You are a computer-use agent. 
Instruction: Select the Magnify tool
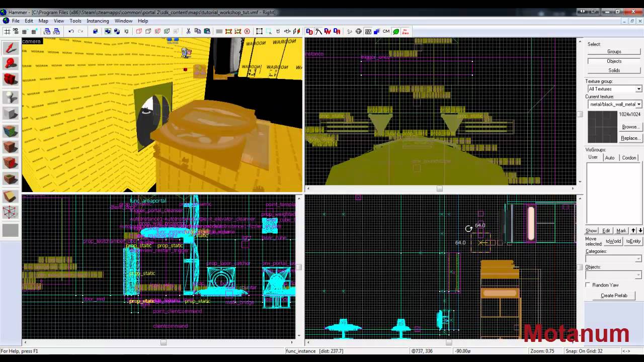click(11, 63)
